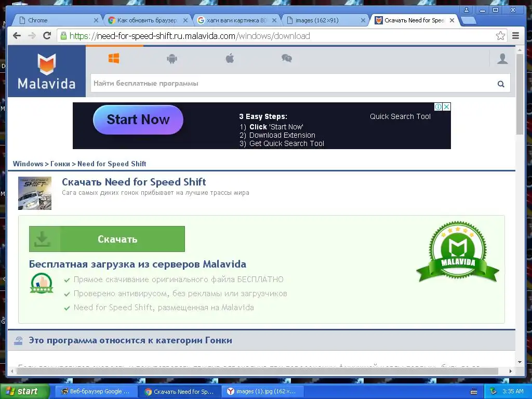The image size is (532, 399).
Task: Click the Malavida logo
Action: tap(46, 71)
